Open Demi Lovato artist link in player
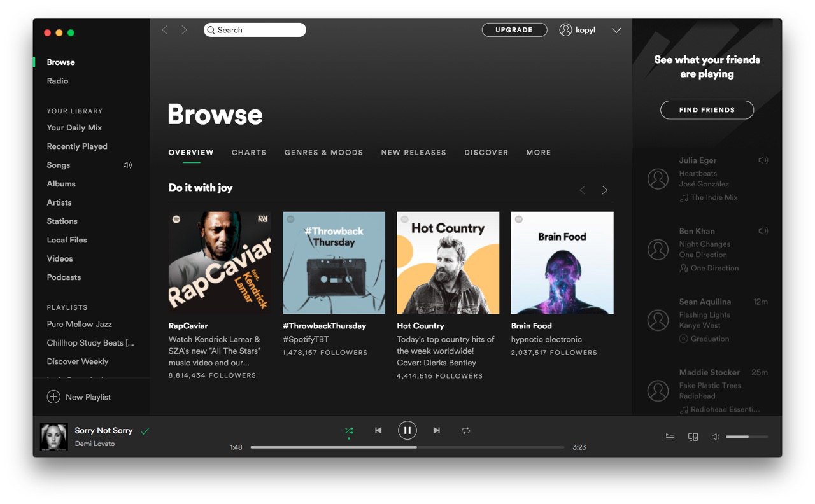 coord(95,444)
